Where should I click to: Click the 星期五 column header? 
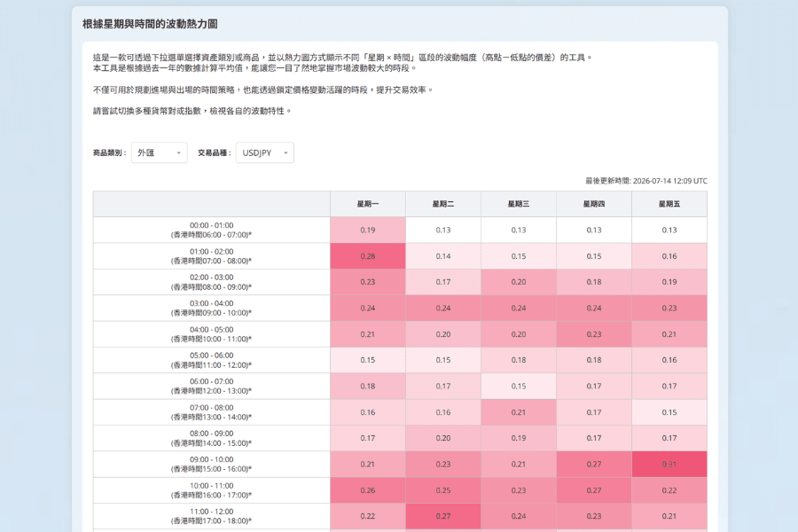(x=669, y=204)
